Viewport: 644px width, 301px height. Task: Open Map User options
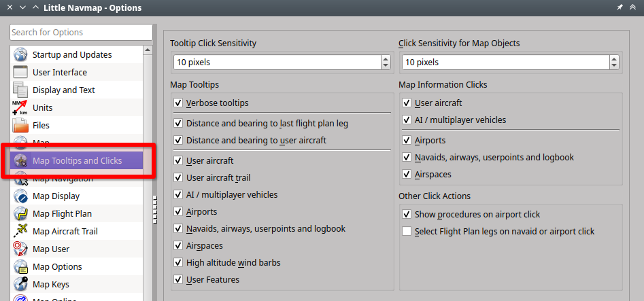[x=77, y=249]
